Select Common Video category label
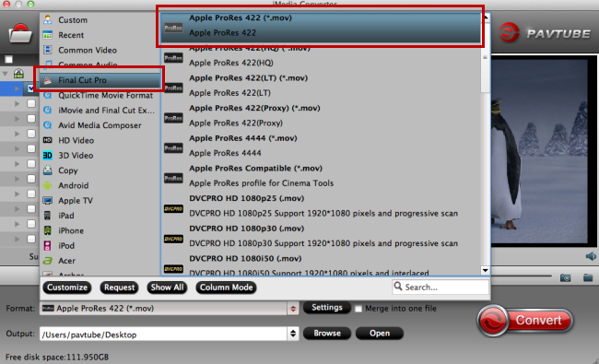 click(x=88, y=50)
